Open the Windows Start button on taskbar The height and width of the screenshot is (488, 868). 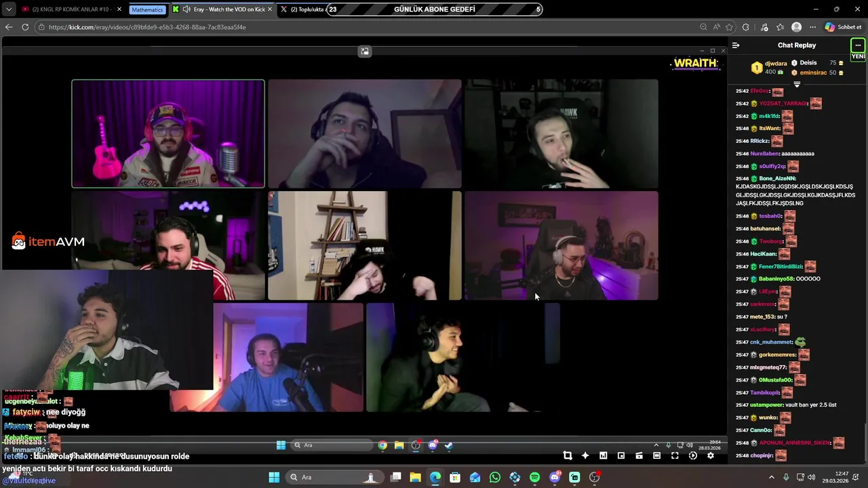coord(274,477)
